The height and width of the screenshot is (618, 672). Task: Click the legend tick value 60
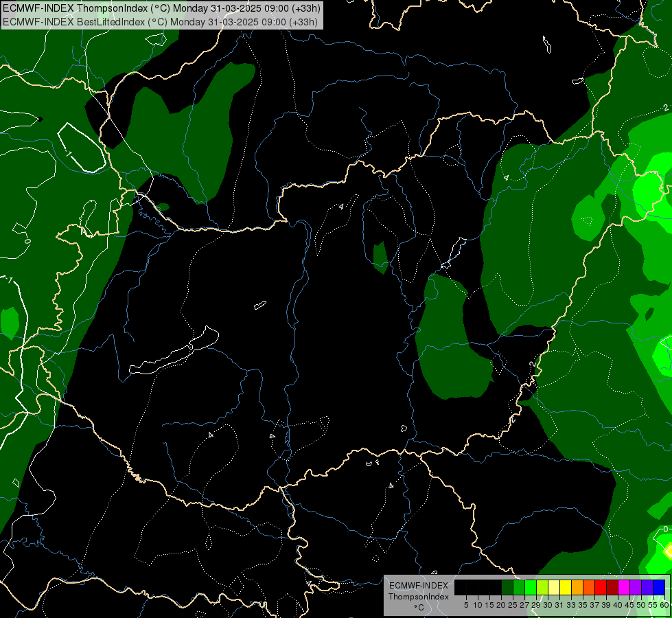(x=664, y=605)
